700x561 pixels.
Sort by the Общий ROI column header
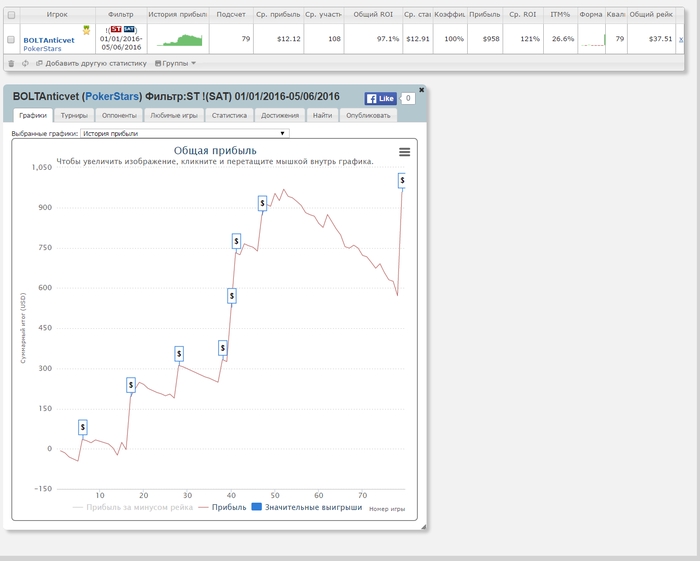pos(373,15)
